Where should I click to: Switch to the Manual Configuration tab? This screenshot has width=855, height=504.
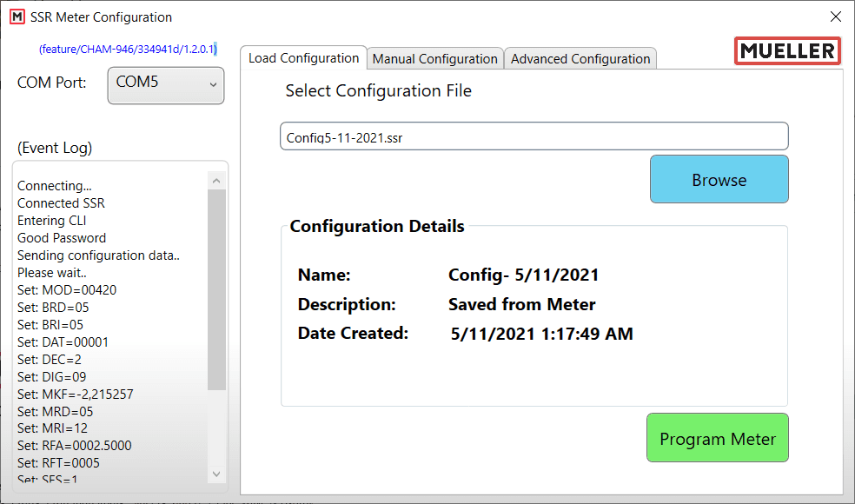[434, 58]
